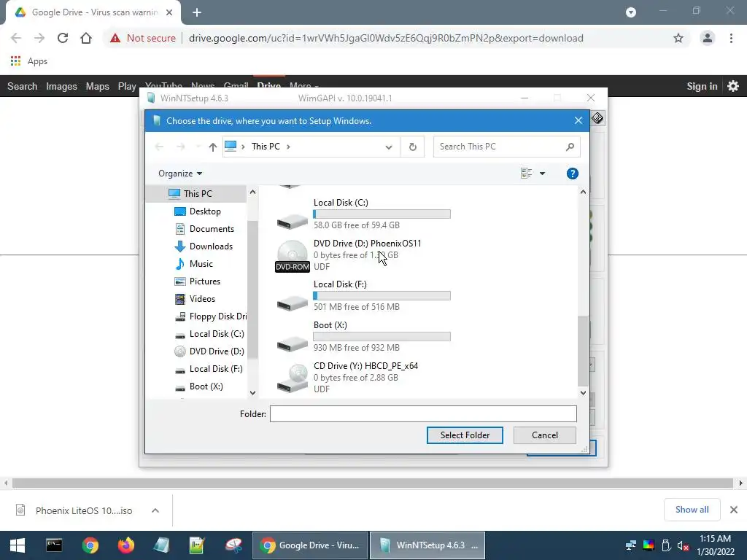The height and width of the screenshot is (560, 747).
Task: Select Floppy Disk Drive in navigation pane
Action: (217, 316)
